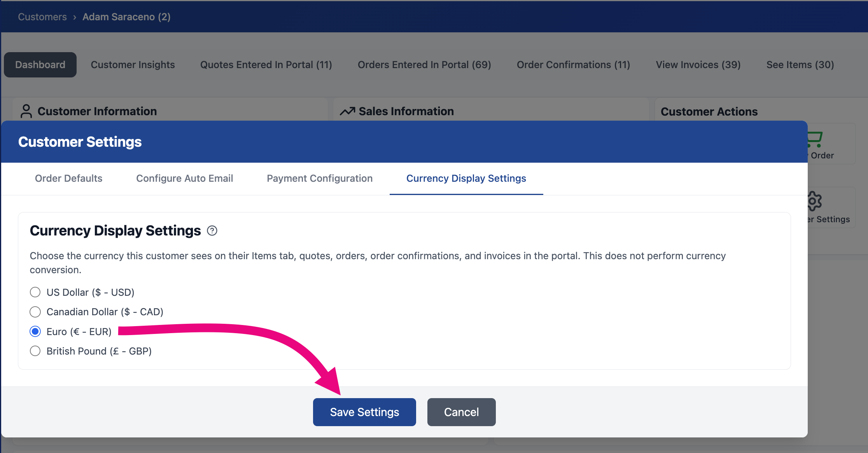
Task: Select the US Dollar radio button
Action: [35, 292]
